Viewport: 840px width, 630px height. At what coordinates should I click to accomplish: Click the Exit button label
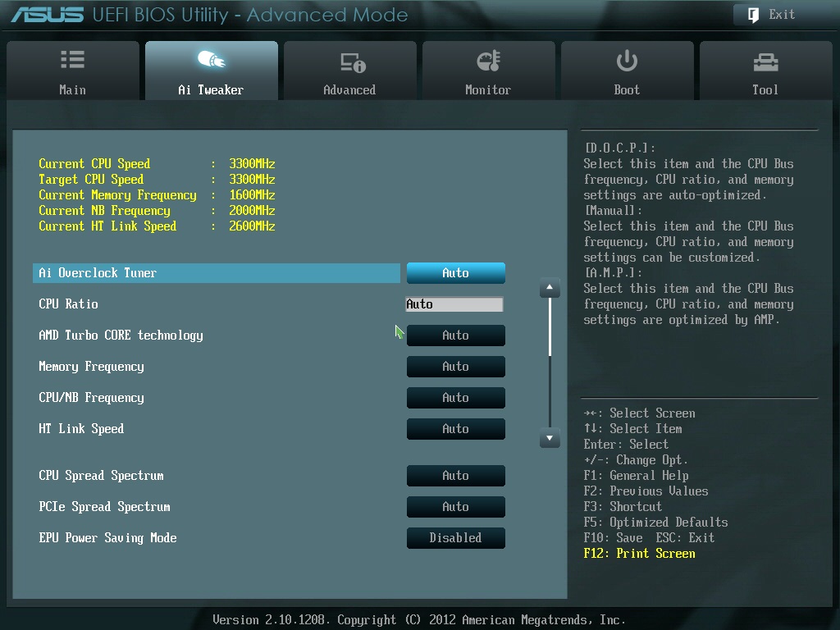pos(782,15)
